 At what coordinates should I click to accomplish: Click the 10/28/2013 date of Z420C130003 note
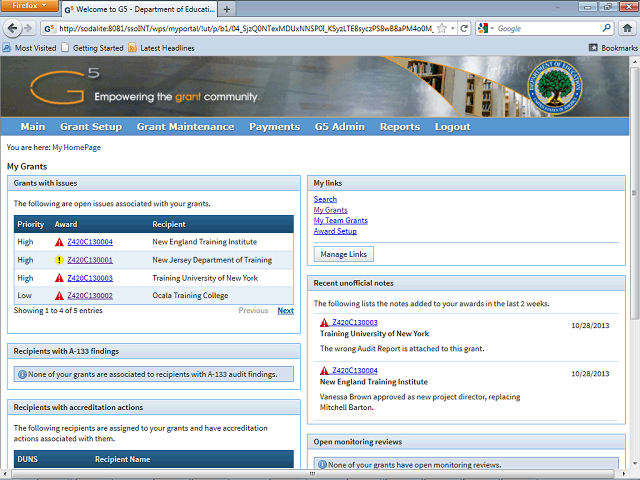pyautogui.click(x=590, y=325)
